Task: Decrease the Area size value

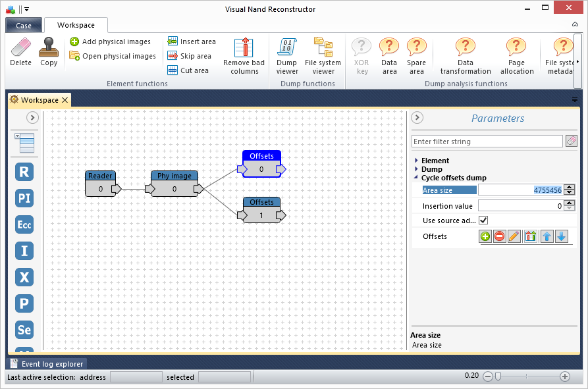Action: [570, 192]
